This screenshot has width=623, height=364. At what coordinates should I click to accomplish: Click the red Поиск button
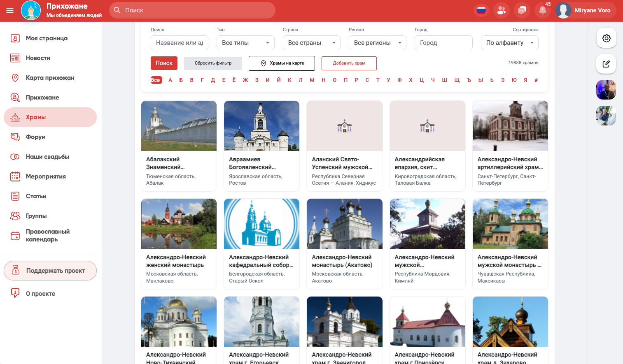pyautogui.click(x=164, y=63)
